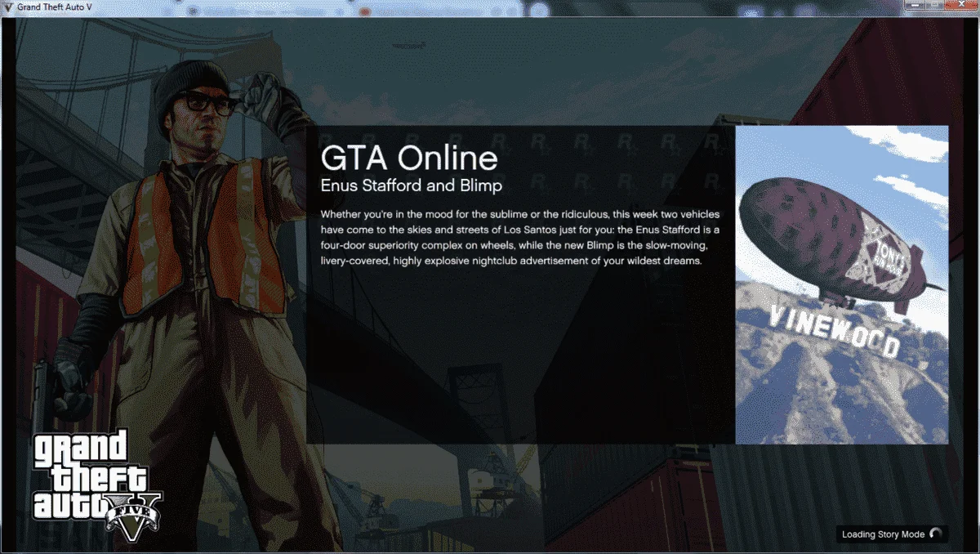Click the news description paragraph text
The height and width of the screenshot is (554, 980).
(520, 238)
